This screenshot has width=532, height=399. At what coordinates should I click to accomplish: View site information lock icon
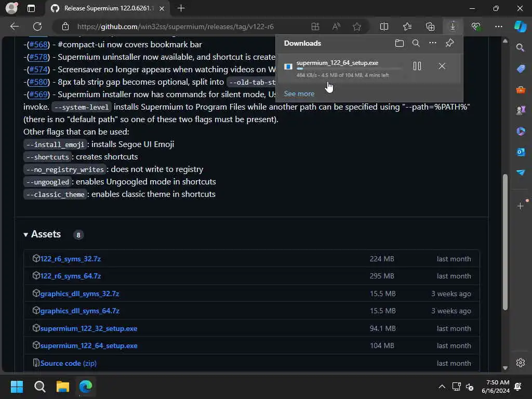pyautogui.click(x=65, y=26)
